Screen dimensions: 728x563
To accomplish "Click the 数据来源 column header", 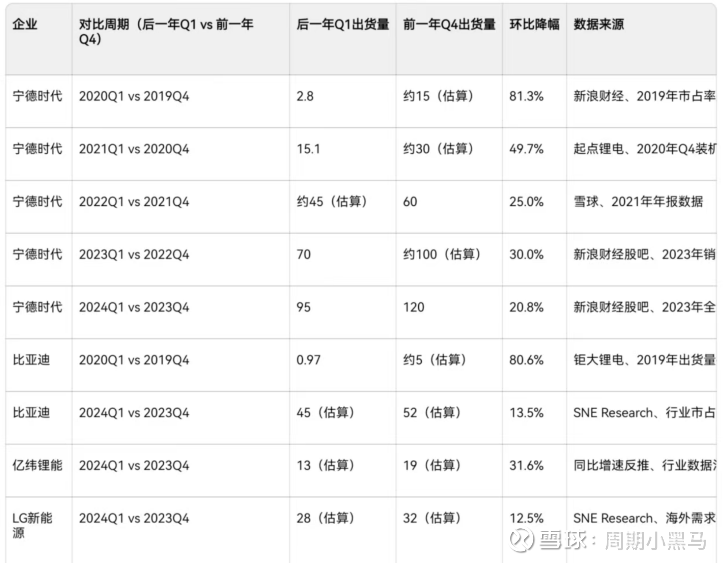I will [599, 25].
